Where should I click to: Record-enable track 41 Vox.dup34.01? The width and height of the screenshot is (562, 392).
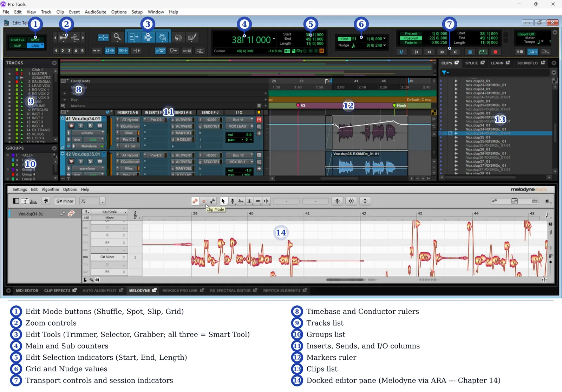pyautogui.click(x=71, y=126)
